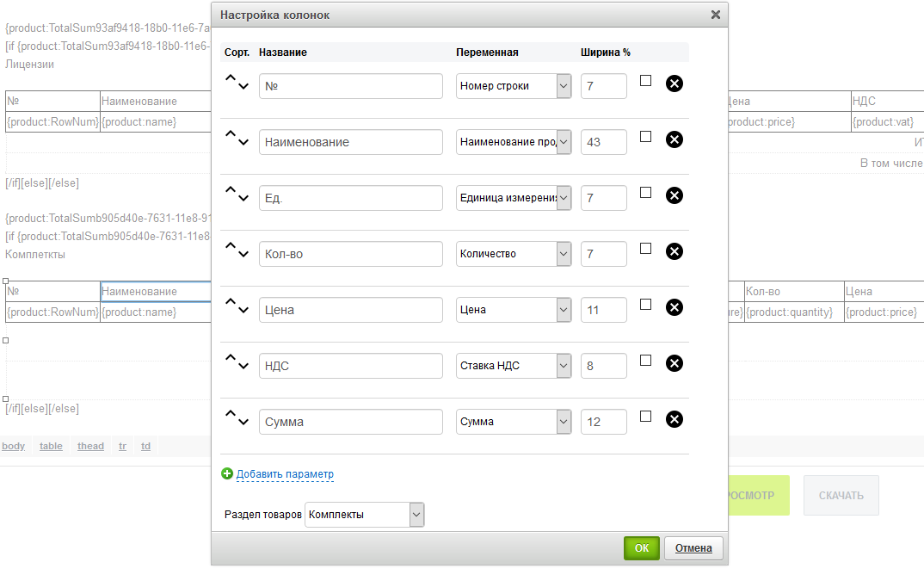Confirm settings with the OK button
Screen dimensions: 924x581
[x=641, y=548]
